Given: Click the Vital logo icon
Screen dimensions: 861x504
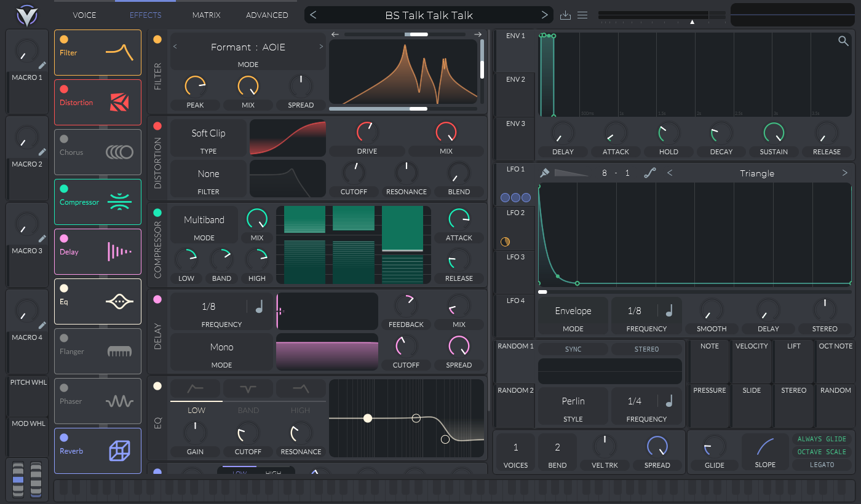Looking at the screenshot, I should click(27, 15).
